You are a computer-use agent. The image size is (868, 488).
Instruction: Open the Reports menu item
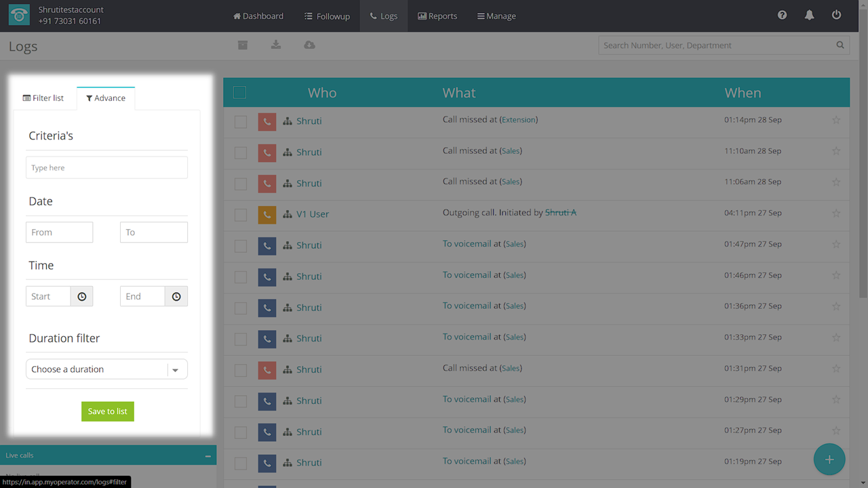pyautogui.click(x=437, y=16)
